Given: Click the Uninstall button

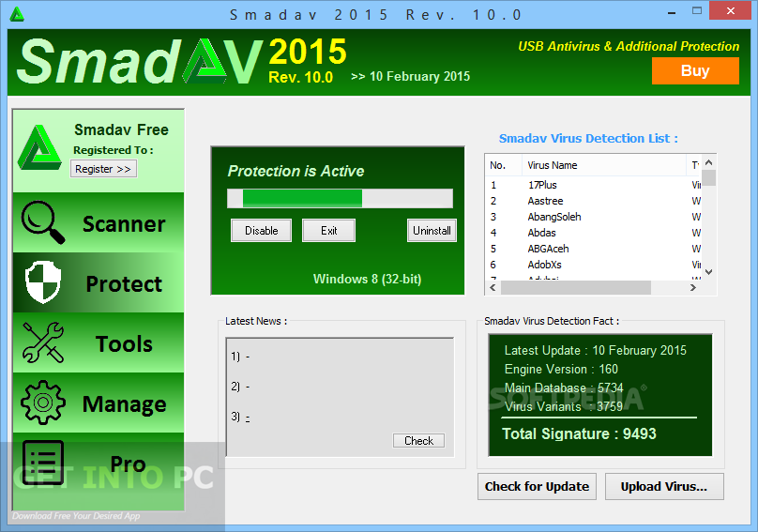Looking at the screenshot, I should [x=432, y=231].
